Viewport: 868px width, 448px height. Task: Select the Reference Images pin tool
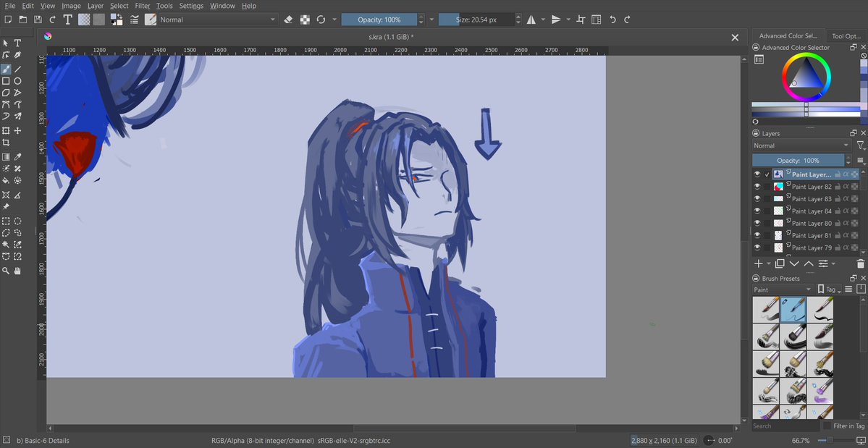pyautogui.click(x=6, y=206)
